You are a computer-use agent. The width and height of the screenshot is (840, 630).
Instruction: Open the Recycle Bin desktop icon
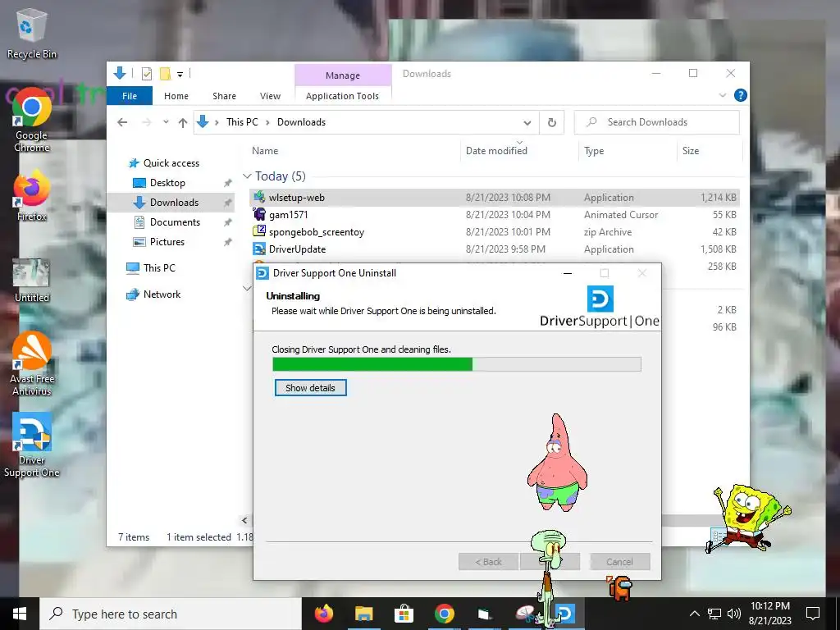31,33
